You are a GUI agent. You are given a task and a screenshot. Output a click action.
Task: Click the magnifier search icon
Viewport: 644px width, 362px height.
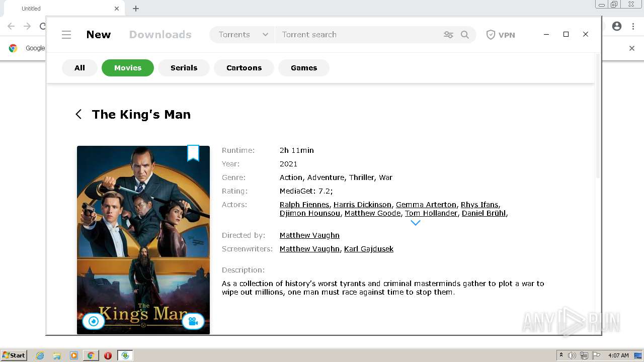pyautogui.click(x=465, y=35)
